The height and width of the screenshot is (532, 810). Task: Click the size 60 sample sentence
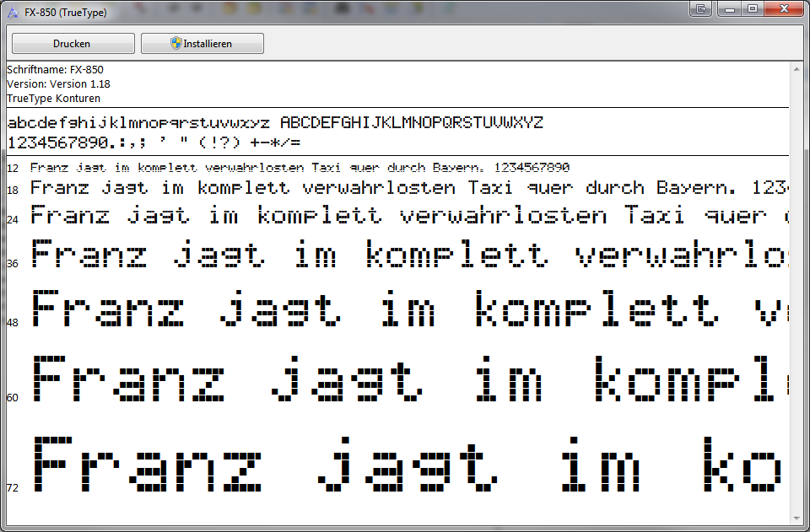410,379
